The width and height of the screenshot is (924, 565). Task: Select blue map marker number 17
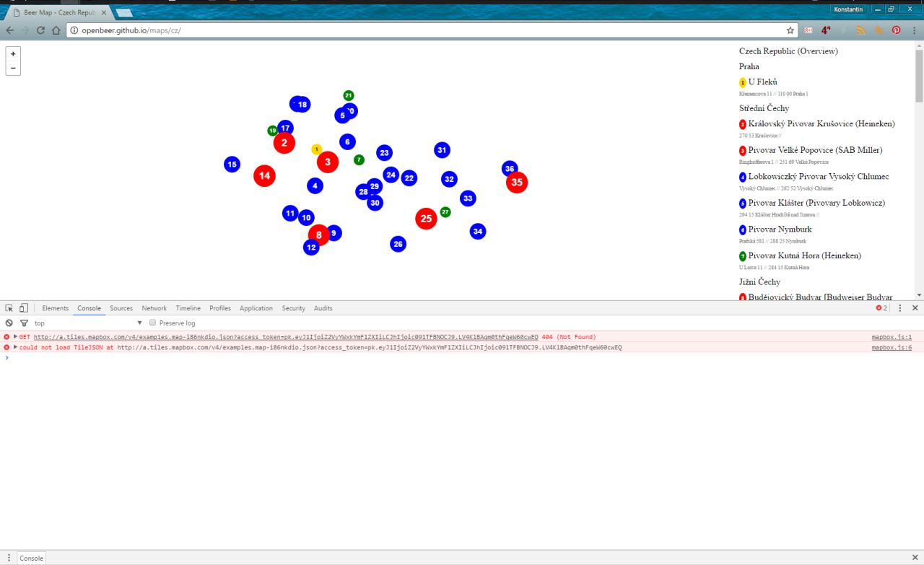tap(285, 128)
